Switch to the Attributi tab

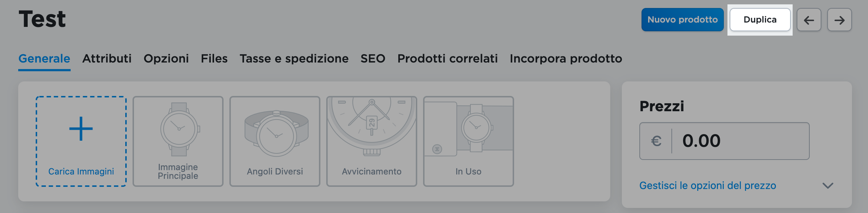pyautogui.click(x=107, y=59)
